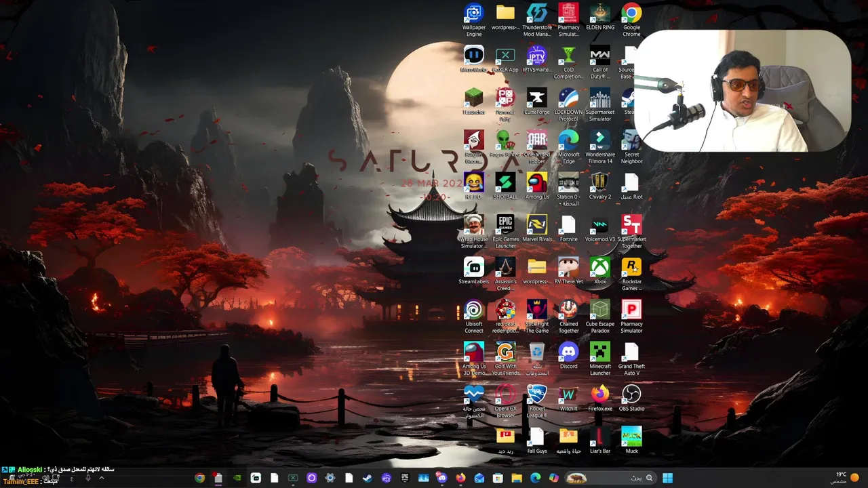The width and height of the screenshot is (868, 488).
Task: Select the Call of Duty shortcut
Action: coord(599,62)
